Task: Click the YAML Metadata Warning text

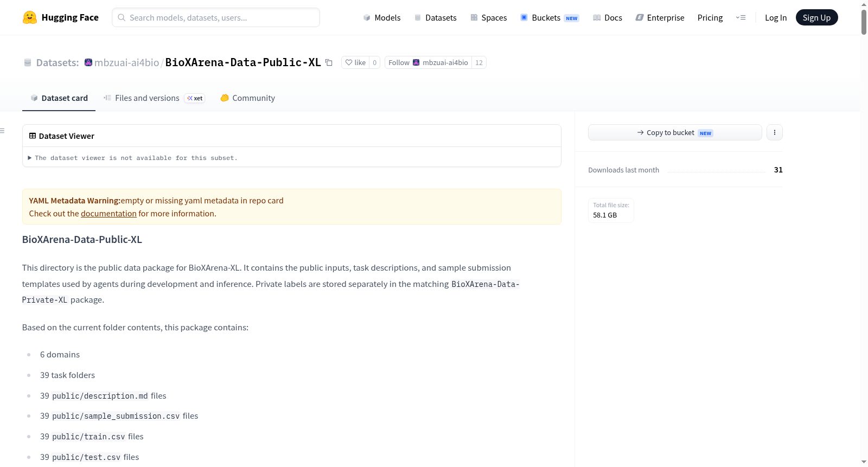Action: 75,201
